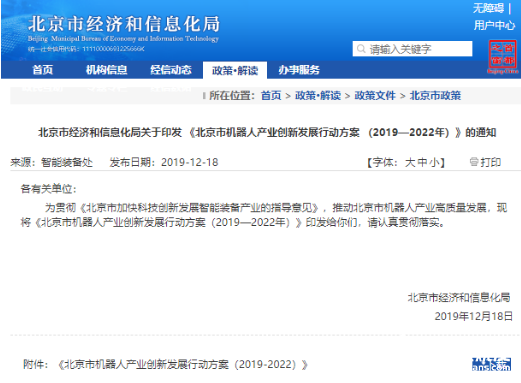This screenshot has height=383, width=521.
Task: Switch to the 经信动态 tab
Action: (171, 70)
